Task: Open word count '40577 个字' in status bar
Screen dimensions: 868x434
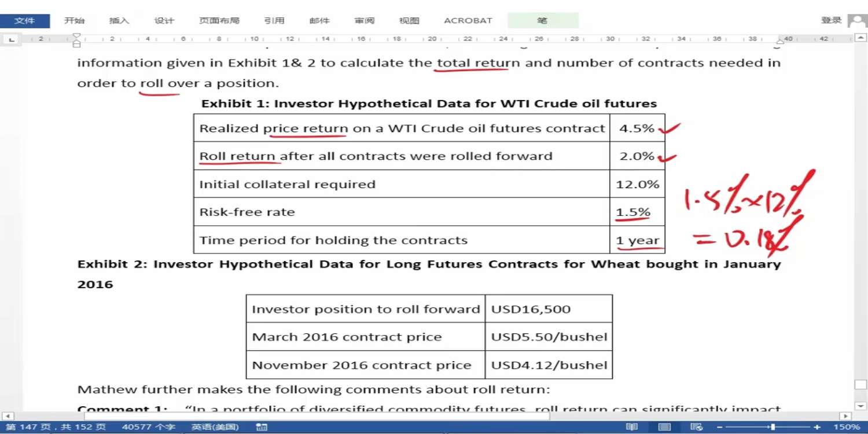Action: tap(148, 427)
